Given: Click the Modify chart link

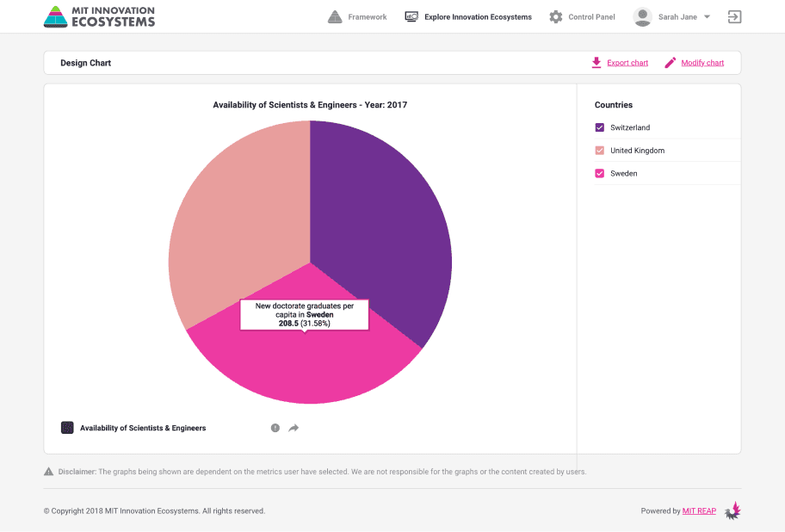Looking at the screenshot, I should pyautogui.click(x=702, y=63).
